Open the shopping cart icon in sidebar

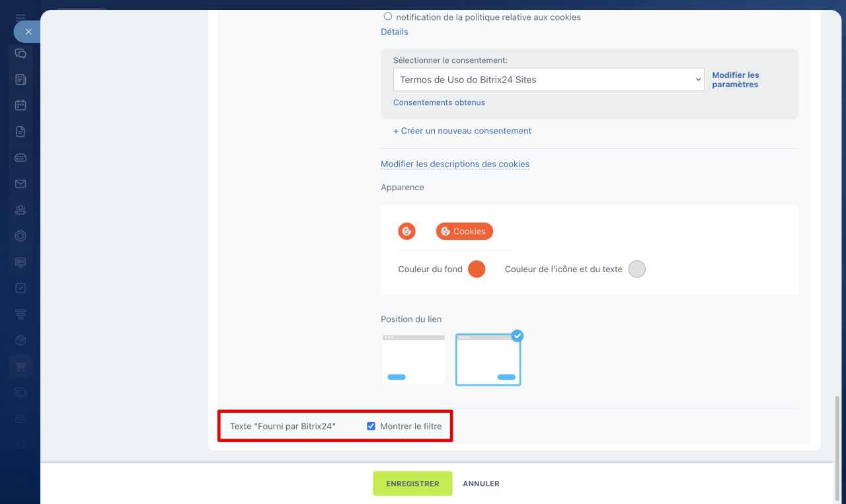[x=20, y=367]
